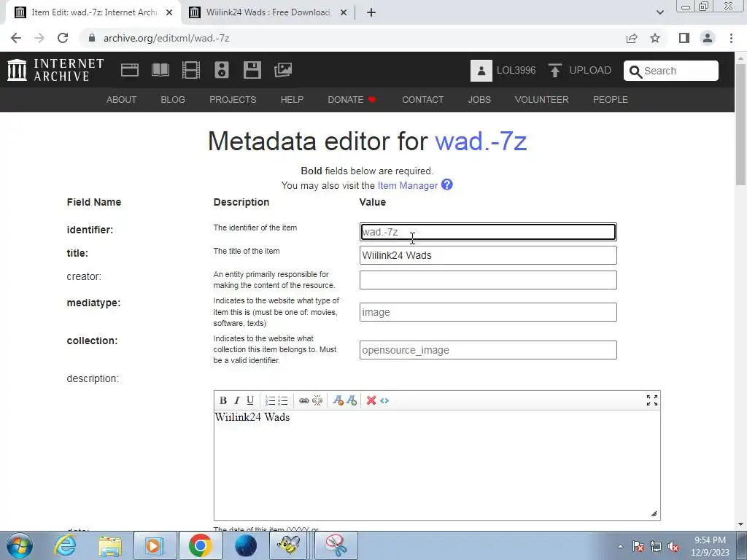Click the Internet Archive logo
The height and width of the screenshot is (560, 747).
click(x=55, y=70)
